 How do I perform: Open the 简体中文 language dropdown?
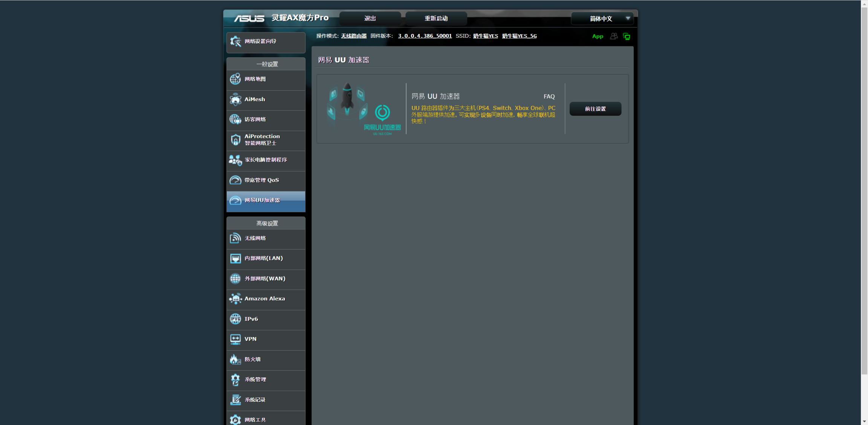(601, 18)
